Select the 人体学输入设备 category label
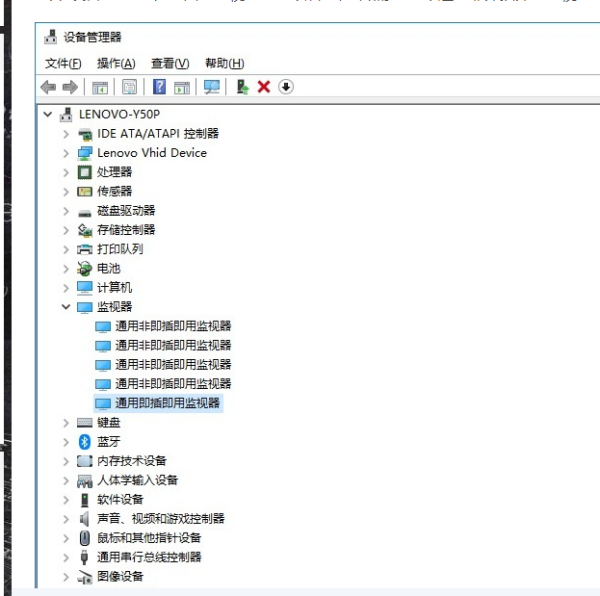 click(137, 480)
